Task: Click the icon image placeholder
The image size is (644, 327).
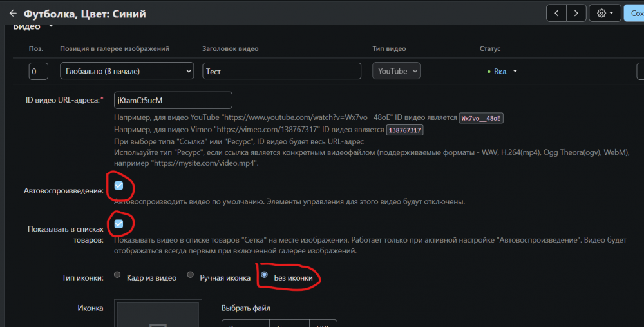Action: [158, 313]
